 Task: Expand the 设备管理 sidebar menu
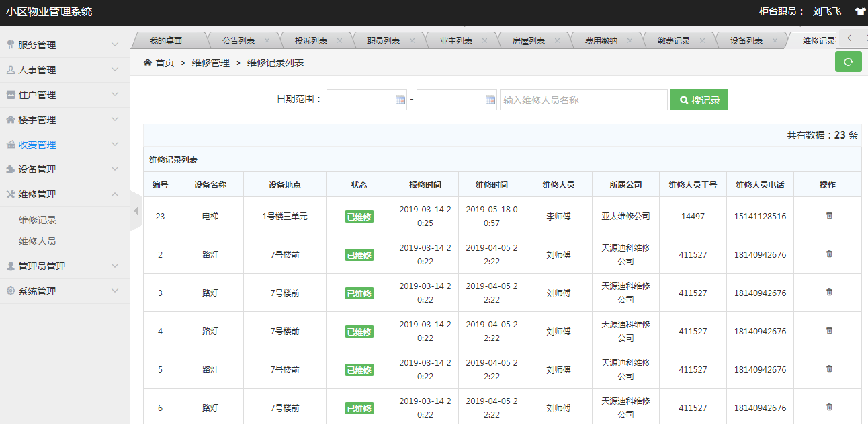coord(64,169)
